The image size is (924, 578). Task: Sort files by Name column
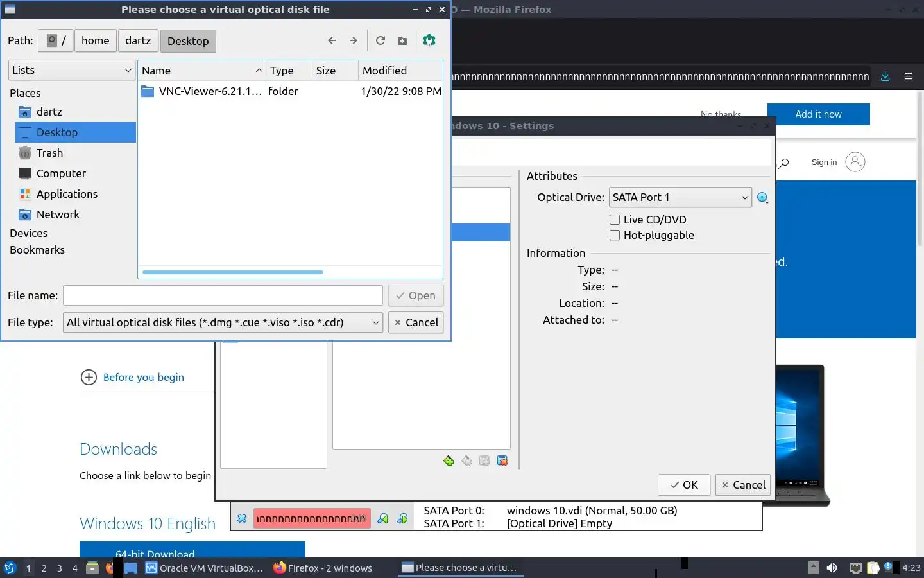pyautogui.click(x=202, y=71)
